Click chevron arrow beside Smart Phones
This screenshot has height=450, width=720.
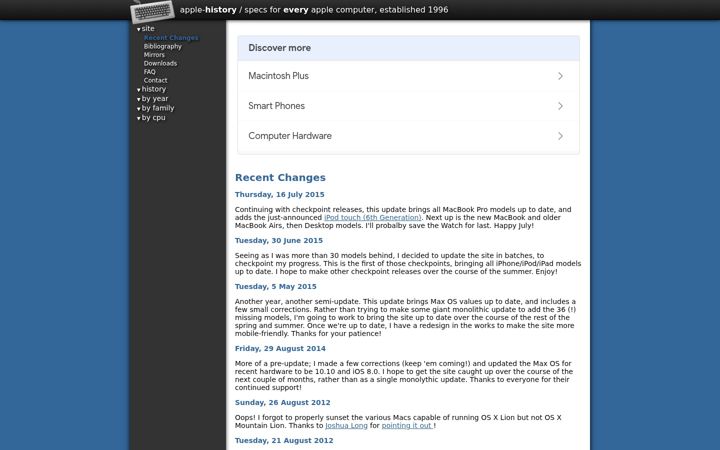(x=560, y=106)
